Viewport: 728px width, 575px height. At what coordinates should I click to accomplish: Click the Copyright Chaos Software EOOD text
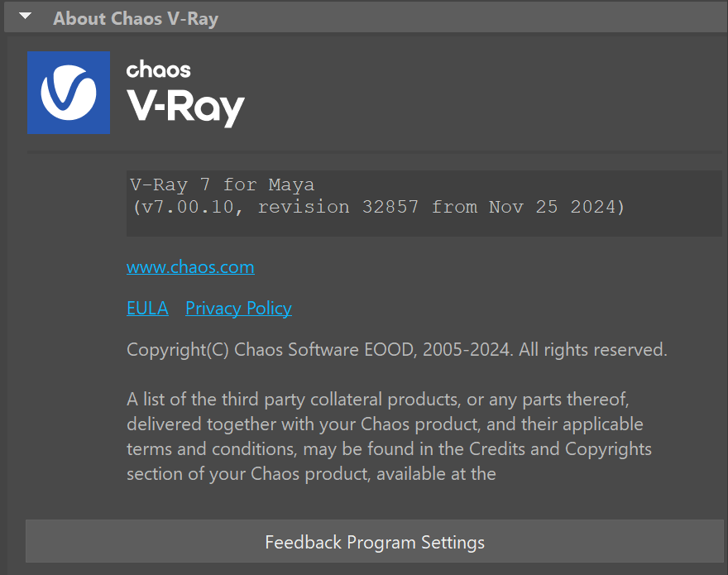[397, 350]
